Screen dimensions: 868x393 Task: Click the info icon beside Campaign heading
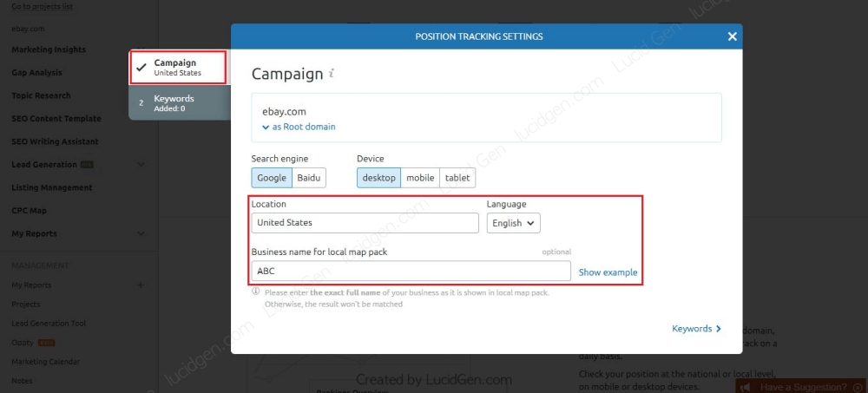click(x=332, y=74)
